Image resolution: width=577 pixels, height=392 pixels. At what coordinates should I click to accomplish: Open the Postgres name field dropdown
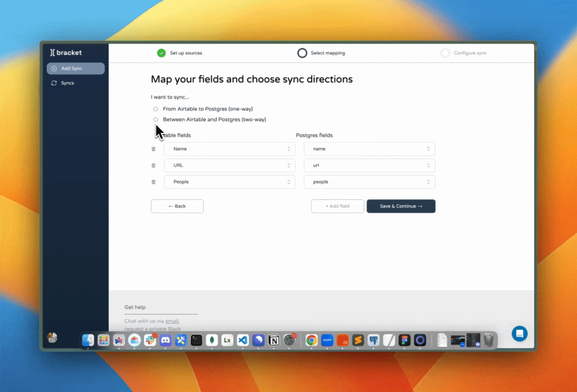(370, 149)
